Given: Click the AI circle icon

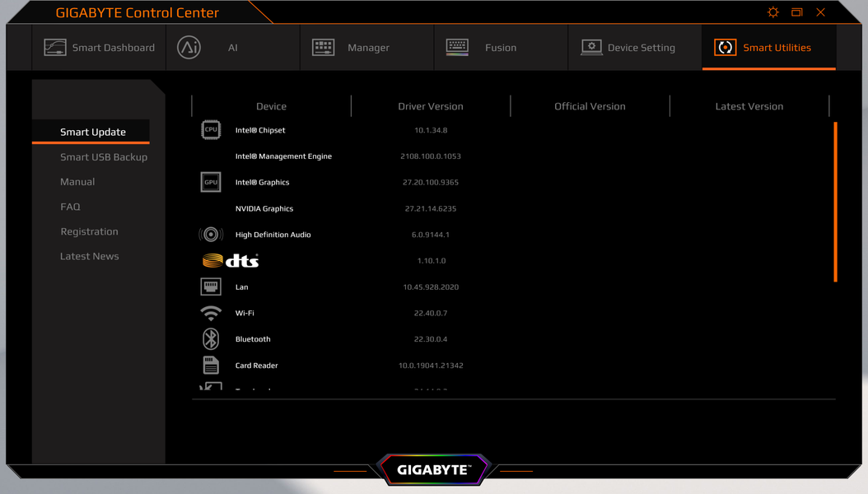Looking at the screenshot, I should tap(189, 48).
